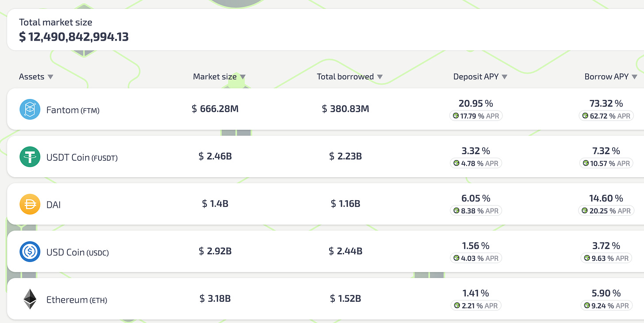Click Fantom deposit APY 20.95 %
Viewport: 644px width, 323px height.
476,103
